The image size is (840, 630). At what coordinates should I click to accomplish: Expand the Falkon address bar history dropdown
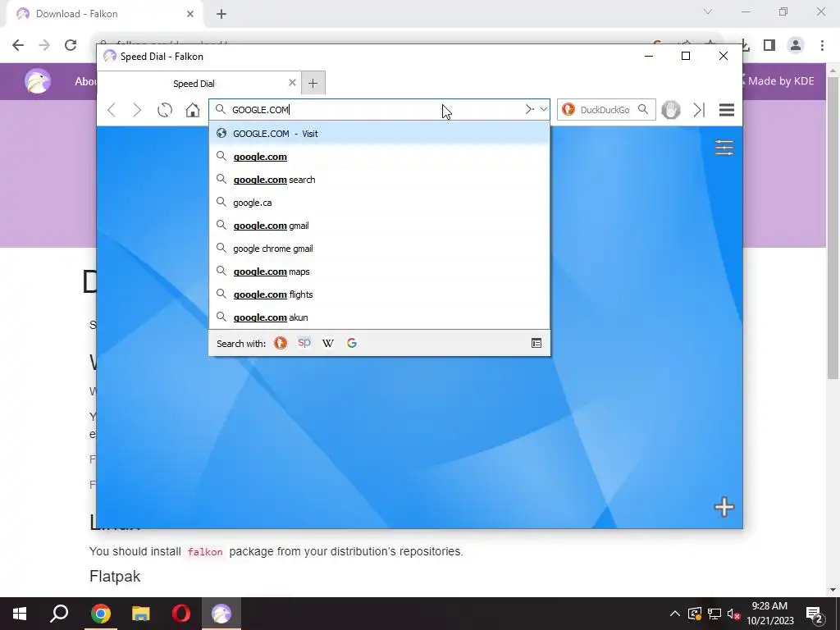tap(544, 109)
